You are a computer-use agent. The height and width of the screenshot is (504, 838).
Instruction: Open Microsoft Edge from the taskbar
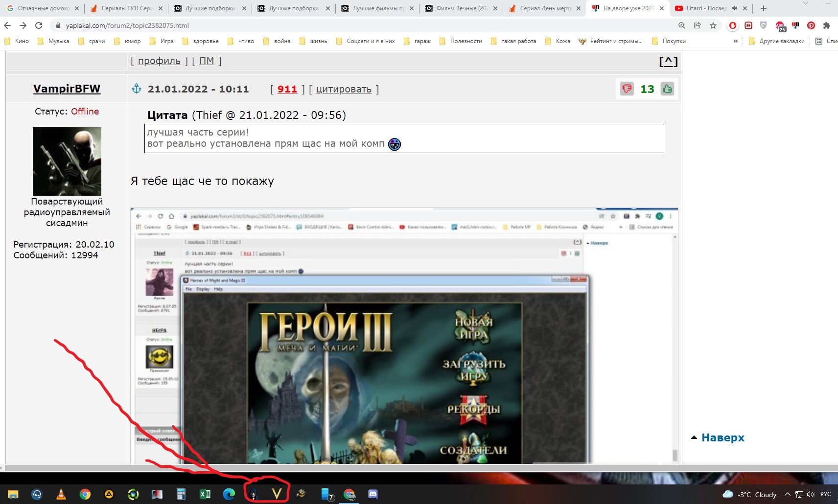coord(229,494)
